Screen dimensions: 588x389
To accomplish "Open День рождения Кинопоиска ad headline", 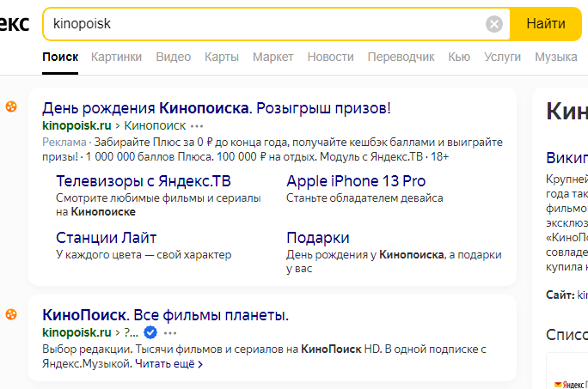I will click(x=217, y=108).
